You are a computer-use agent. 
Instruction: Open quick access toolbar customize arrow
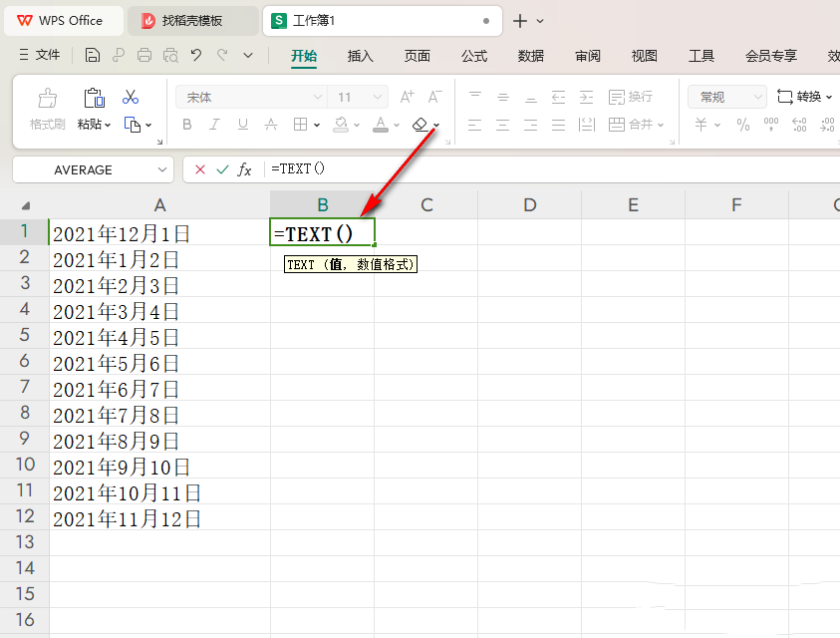click(x=248, y=55)
